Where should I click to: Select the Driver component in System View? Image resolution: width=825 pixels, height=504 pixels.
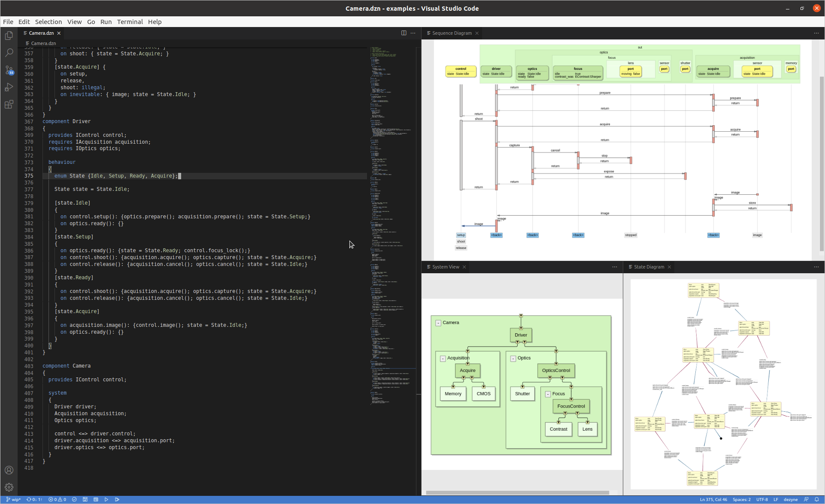click(521, 335)
